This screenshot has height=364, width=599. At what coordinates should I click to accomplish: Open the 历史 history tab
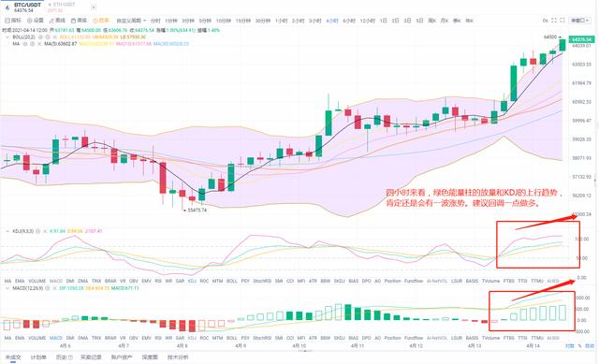point(64,357)
